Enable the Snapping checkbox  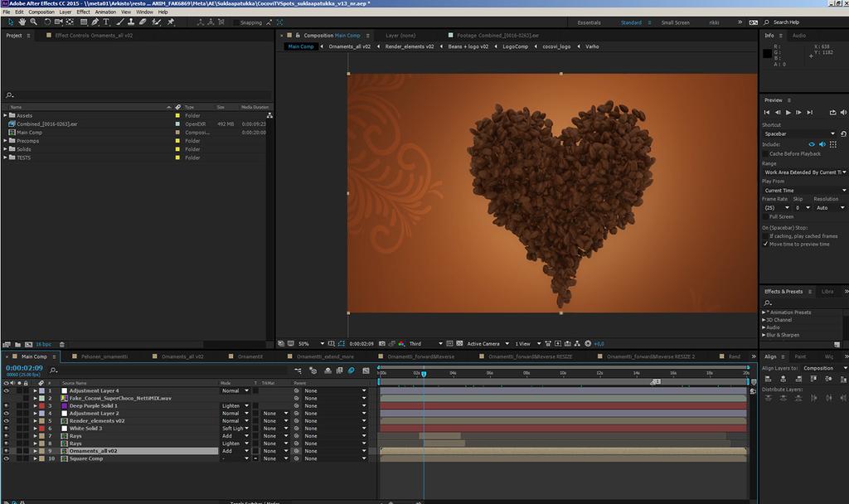coord(236,22)
